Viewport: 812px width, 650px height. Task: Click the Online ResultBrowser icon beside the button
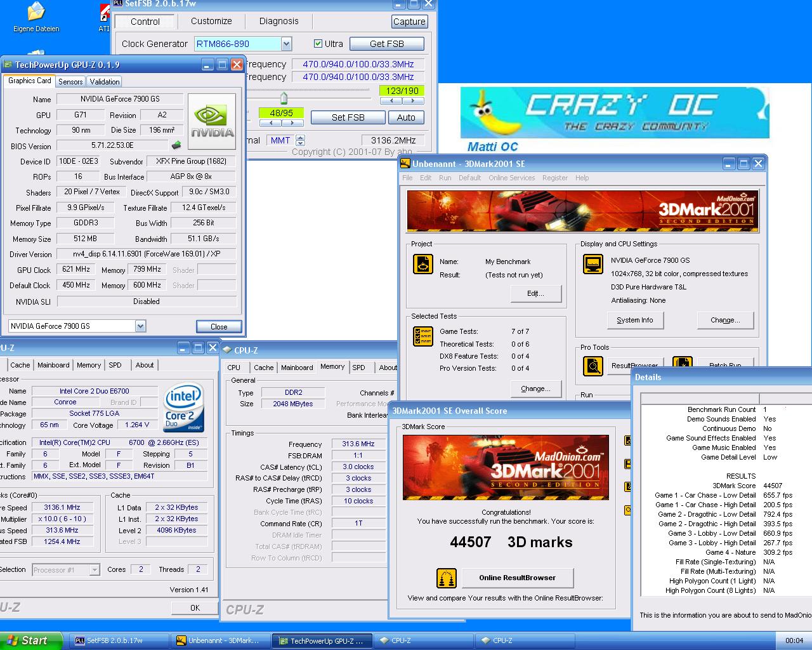pyautogui.click(x=447, y=578)
